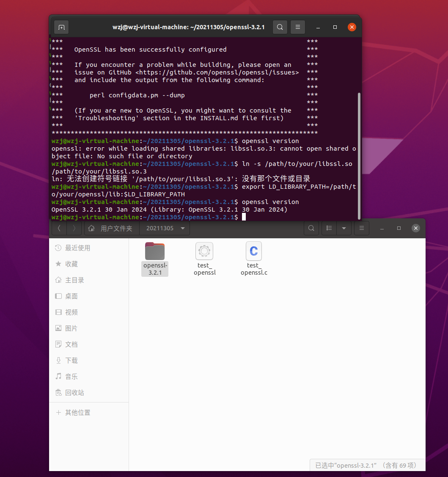Open 下载 in the sidebar
Image resolution: width=448 pixels, height=477 pixels.
click(x=89, y=361)
